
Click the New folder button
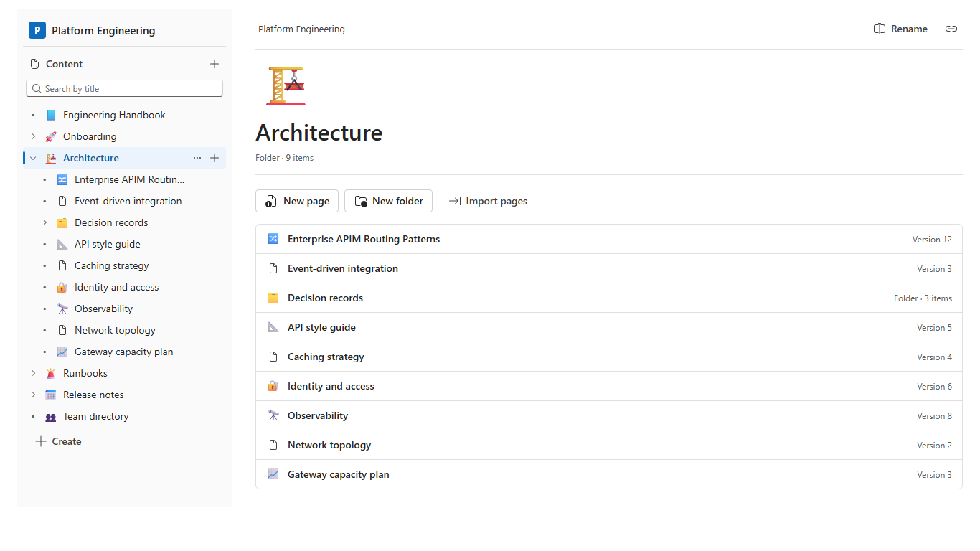point(388,201)
